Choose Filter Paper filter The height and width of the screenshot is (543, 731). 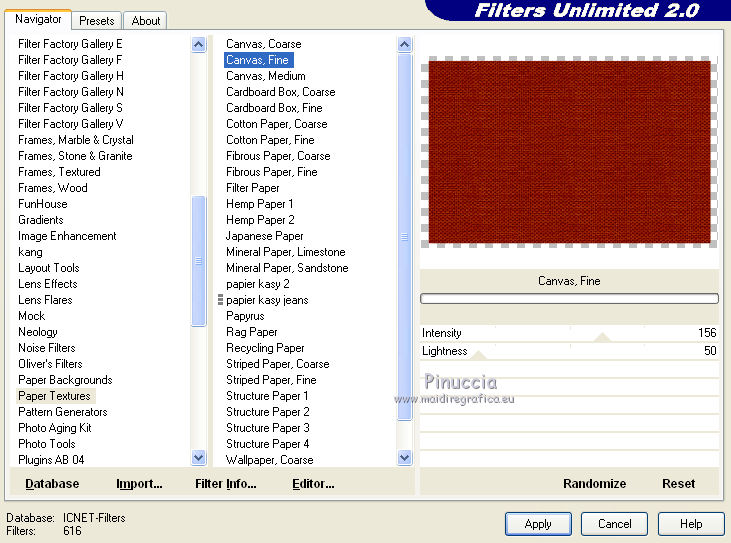(x=253, y=188)
